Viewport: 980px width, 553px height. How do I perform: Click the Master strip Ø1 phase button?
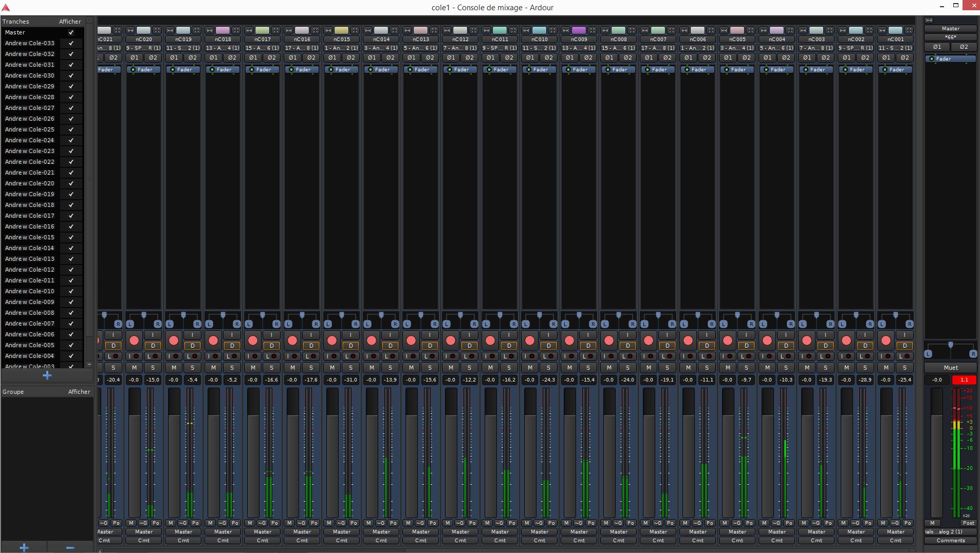tap(937, 47)
